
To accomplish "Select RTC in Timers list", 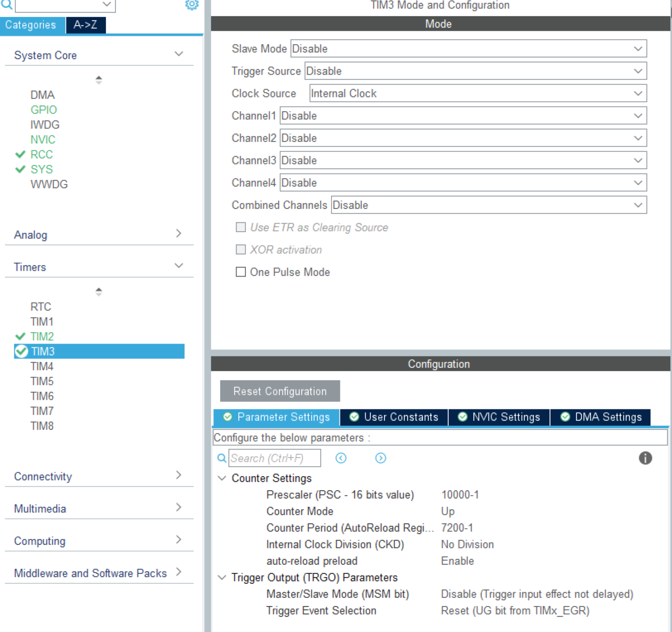I will (x=41, y=307).
